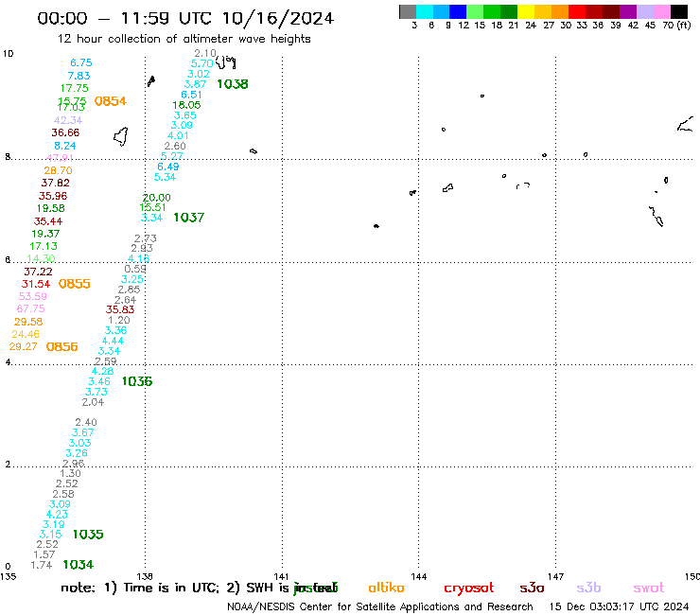Screen dimensions: 700x615
Task: Click the '12 hour collection of altimeter wave heights' subtitle
Action: pos(184,39)
